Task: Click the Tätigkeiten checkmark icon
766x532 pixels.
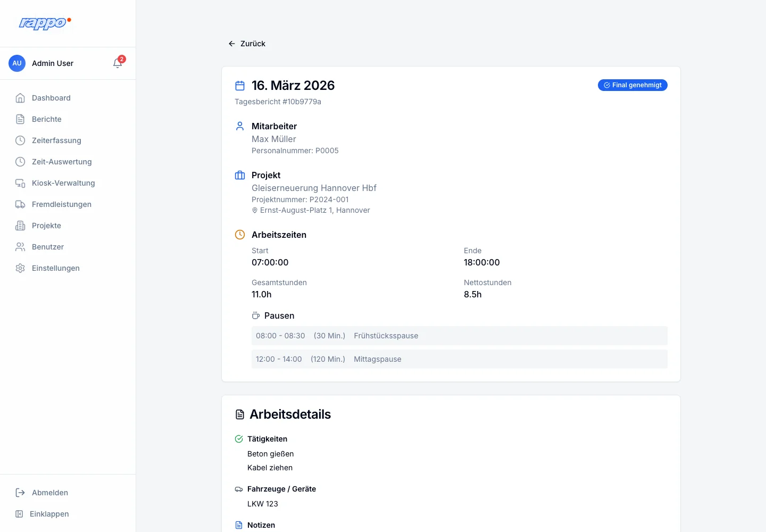Action: (239, 439)
